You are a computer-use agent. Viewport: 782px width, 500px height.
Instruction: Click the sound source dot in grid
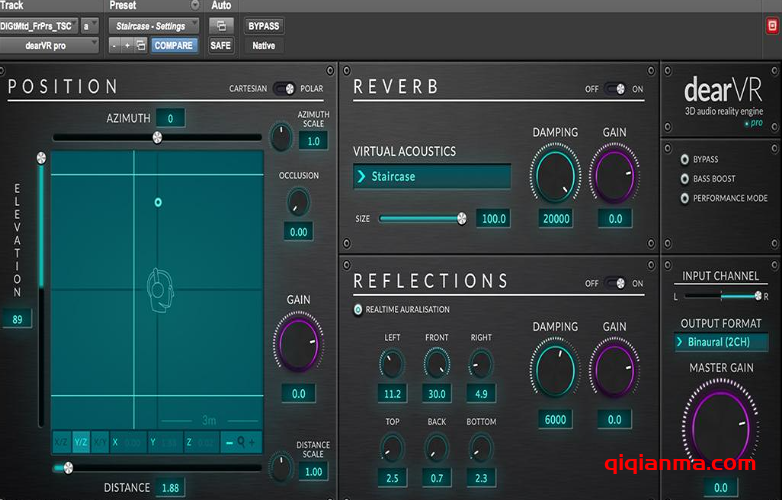point(158,202)
